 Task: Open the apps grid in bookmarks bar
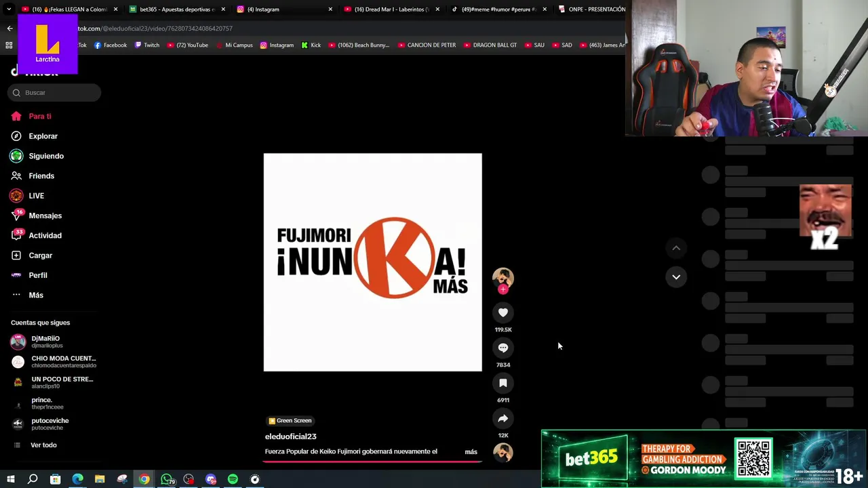coord(9,45)
